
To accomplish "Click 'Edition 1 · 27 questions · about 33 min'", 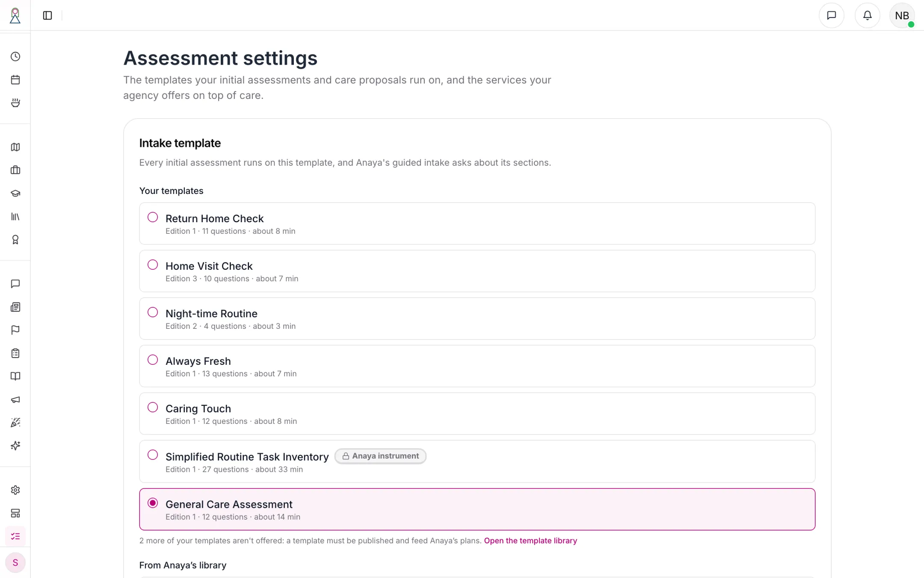I will tap(234, 469).
